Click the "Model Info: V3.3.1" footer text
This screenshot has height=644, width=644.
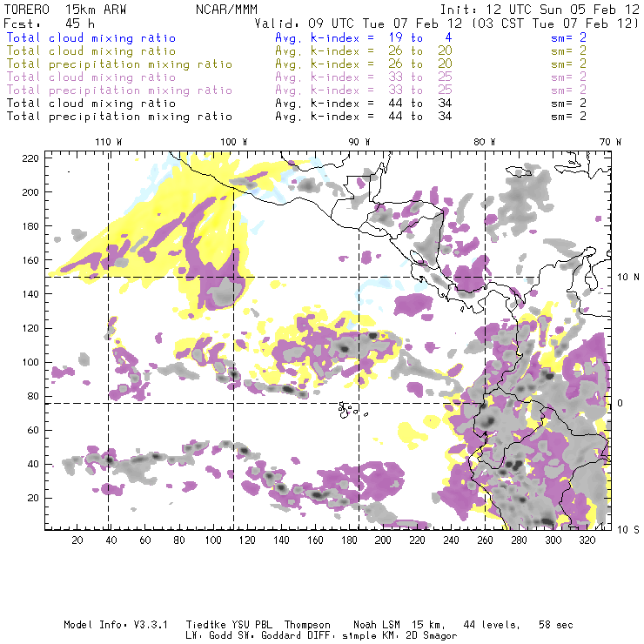(x=116, y=625)
